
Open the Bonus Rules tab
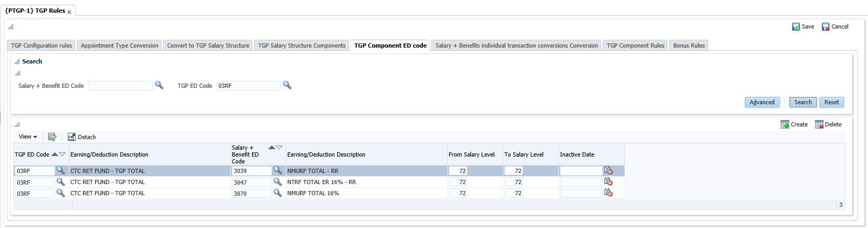[689, 45]
